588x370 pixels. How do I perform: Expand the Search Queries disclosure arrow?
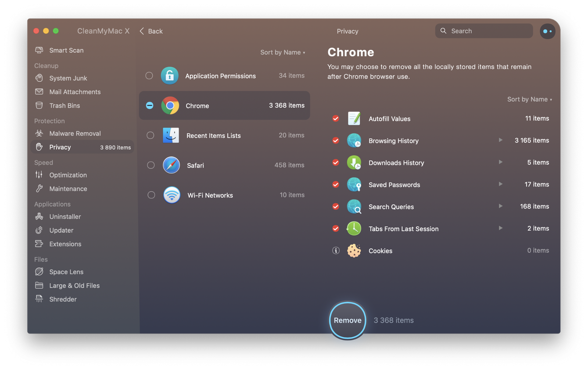[x=500, y=206]
